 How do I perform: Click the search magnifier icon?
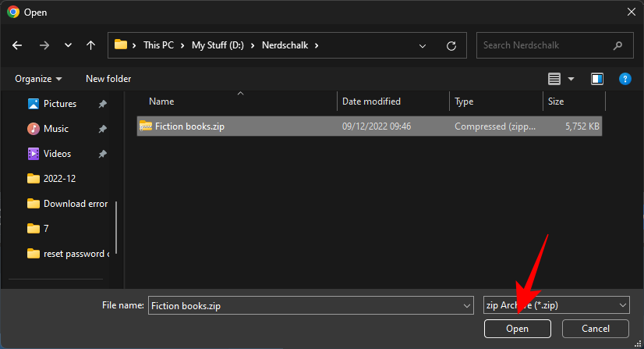[x=618, y=45]
